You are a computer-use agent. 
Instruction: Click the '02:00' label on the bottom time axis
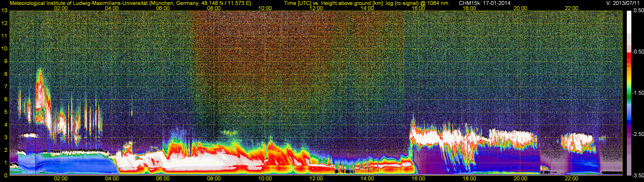61,179
